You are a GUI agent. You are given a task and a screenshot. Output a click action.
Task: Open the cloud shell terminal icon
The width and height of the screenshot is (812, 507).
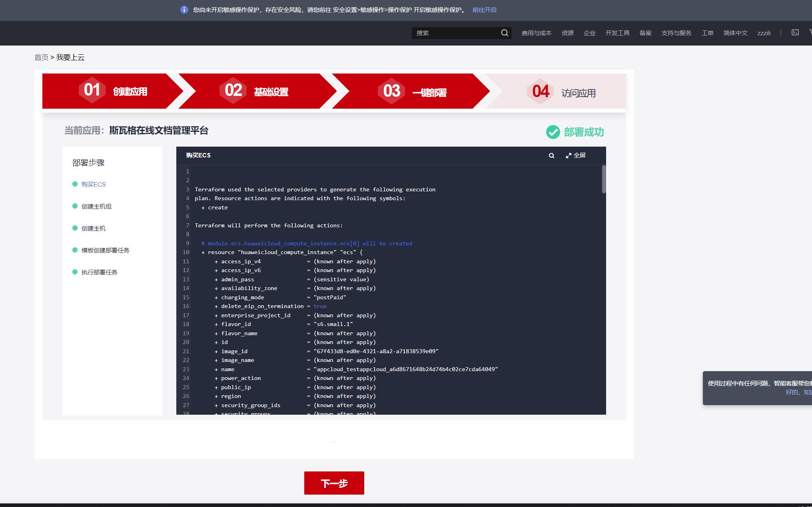click(x=795, y=32)
